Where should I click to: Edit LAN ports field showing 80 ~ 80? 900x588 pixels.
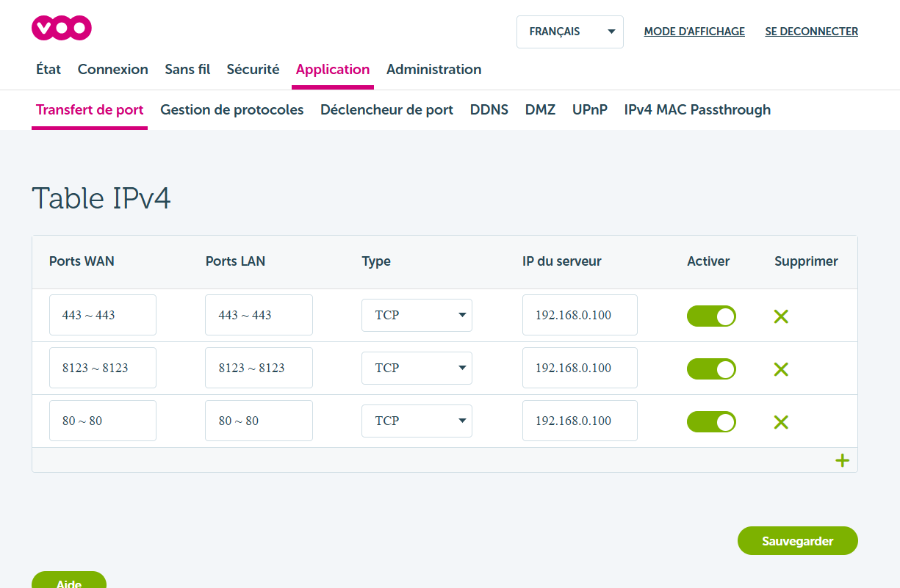point(259,421)
